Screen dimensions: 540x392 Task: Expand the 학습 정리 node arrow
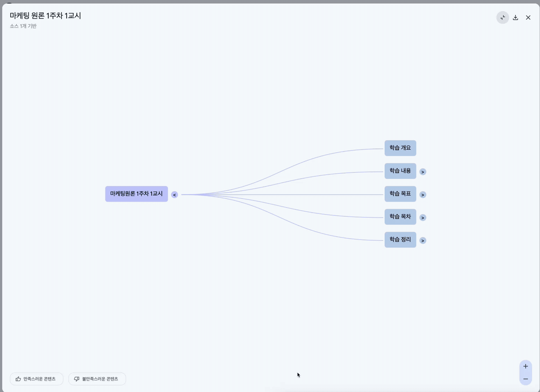[x=423, y=241]
